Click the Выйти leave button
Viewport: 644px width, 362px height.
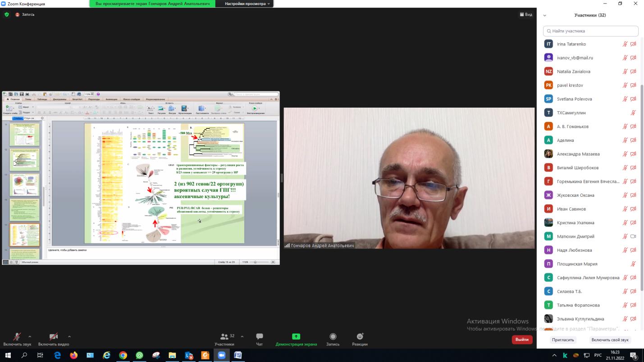(x=522, y=339)
